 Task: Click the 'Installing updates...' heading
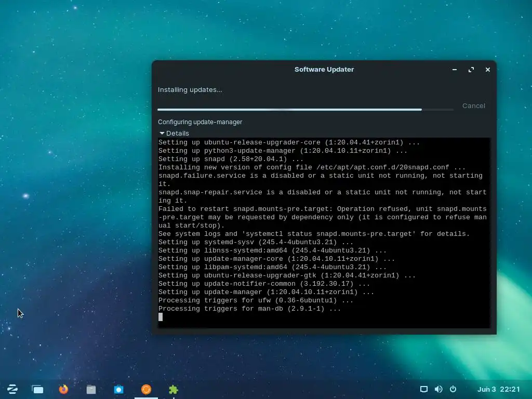tap(190, 90)
